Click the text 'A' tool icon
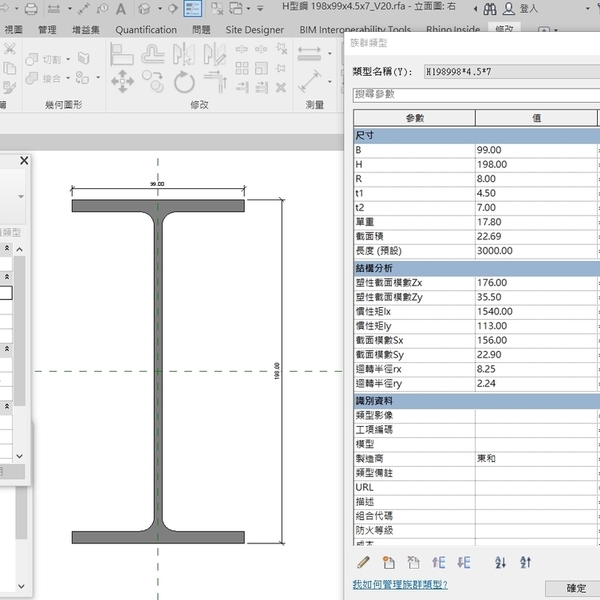 tap(120, 9)
